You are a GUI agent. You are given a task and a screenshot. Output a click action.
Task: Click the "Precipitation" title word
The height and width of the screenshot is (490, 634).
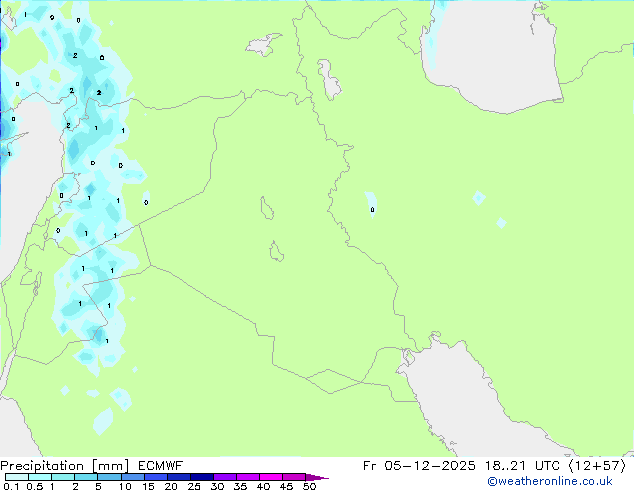(42, 466)
